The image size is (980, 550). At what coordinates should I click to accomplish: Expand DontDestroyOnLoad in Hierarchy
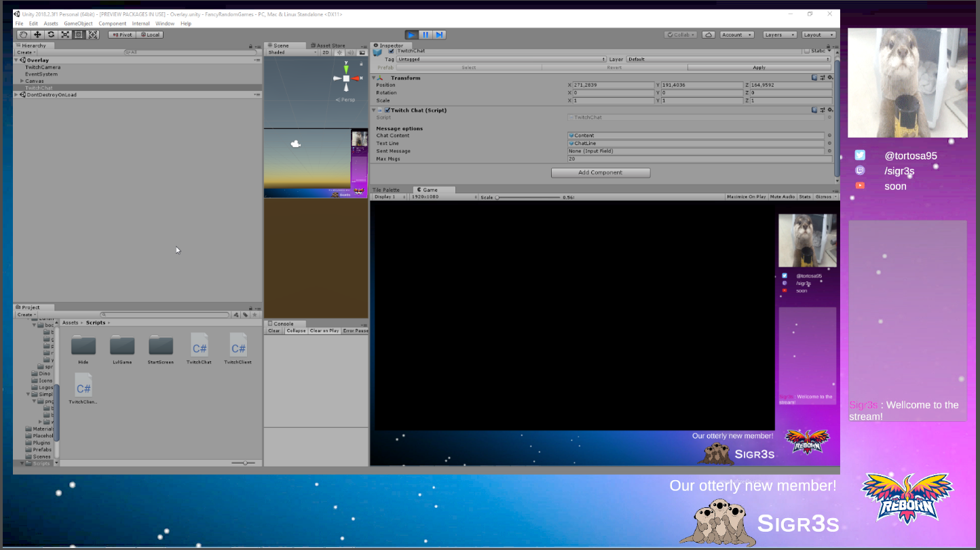(16, 95)
